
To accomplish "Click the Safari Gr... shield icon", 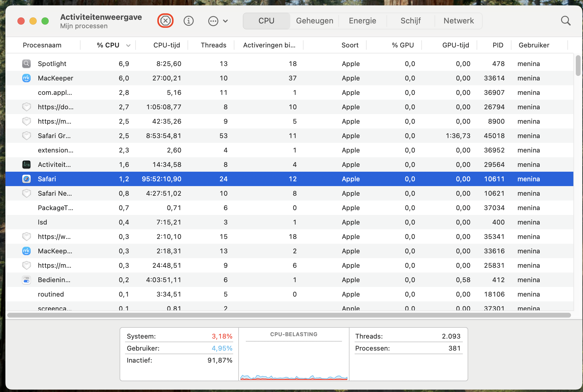I will 26,136.
